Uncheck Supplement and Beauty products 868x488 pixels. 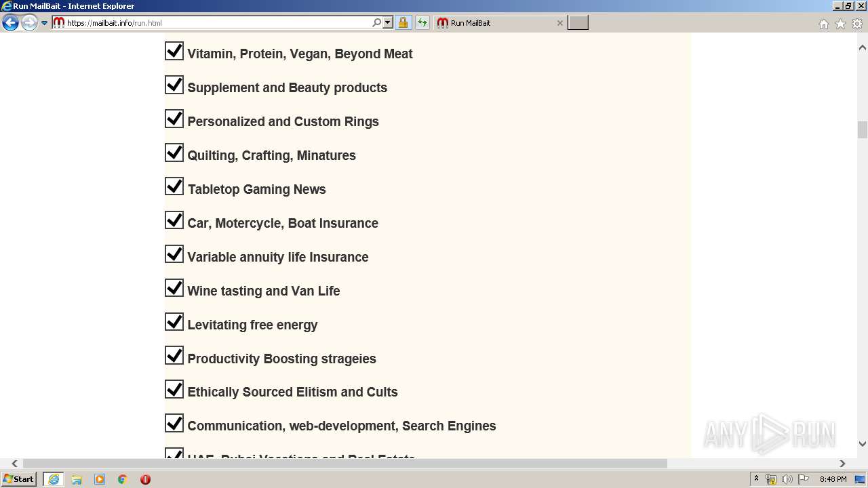[x=174, y=85]
